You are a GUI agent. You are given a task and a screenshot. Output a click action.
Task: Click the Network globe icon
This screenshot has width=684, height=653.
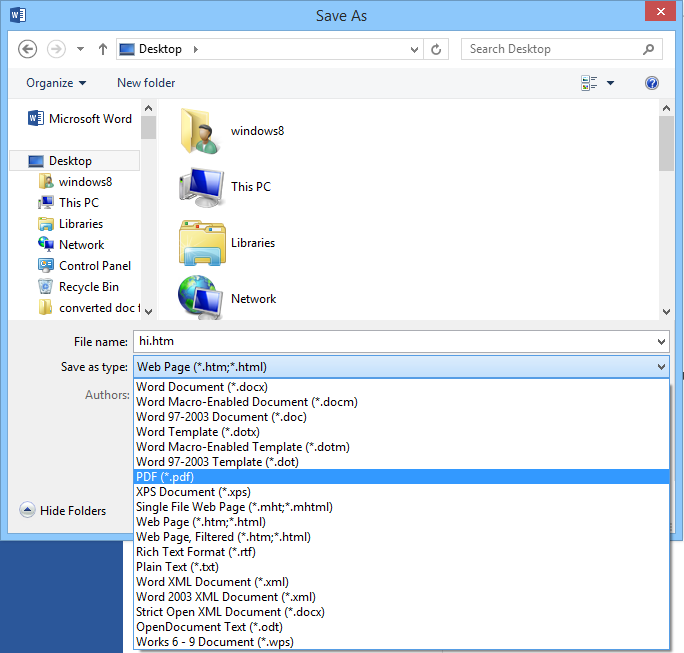201,296
